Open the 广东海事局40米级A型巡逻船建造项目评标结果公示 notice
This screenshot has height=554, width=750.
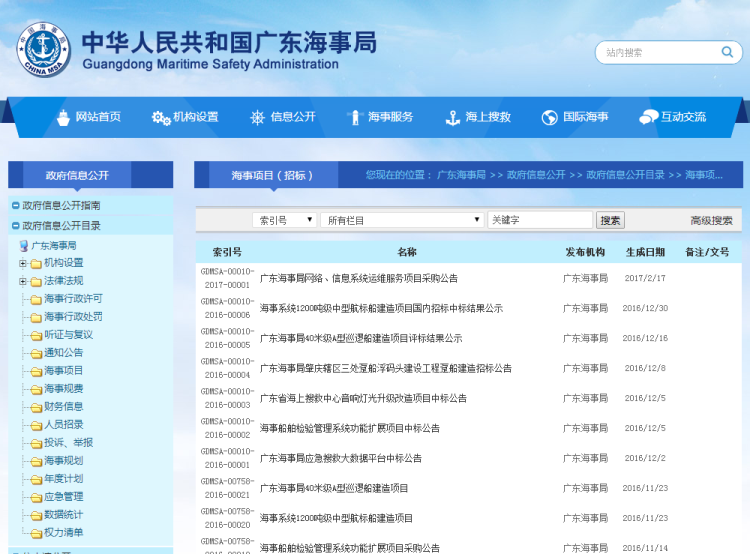point(361,338)
